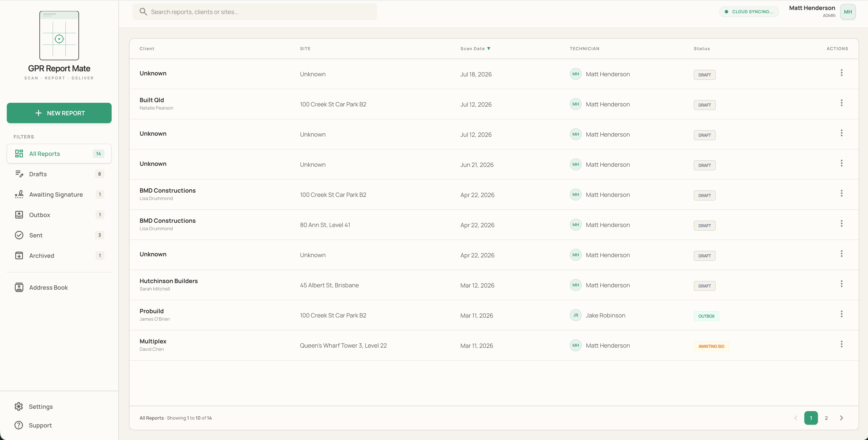Click the Cloud Syncing status badge
Screen dimensions: 868x440
pos(749,12)
